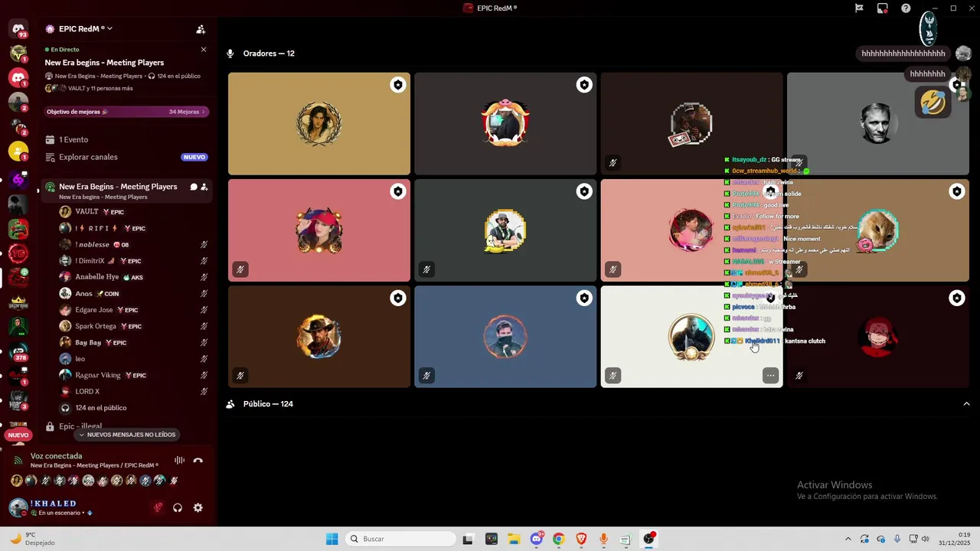This screenshot has height=551, width=980.
Task: Disconnect from voice with the hang-up icon
Action: (198, 460)
